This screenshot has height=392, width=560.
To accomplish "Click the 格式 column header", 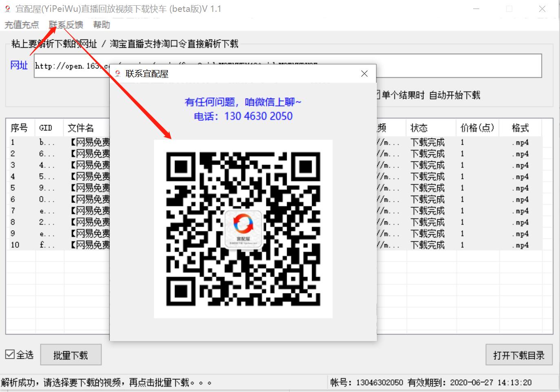I will (x=520, y=128).
